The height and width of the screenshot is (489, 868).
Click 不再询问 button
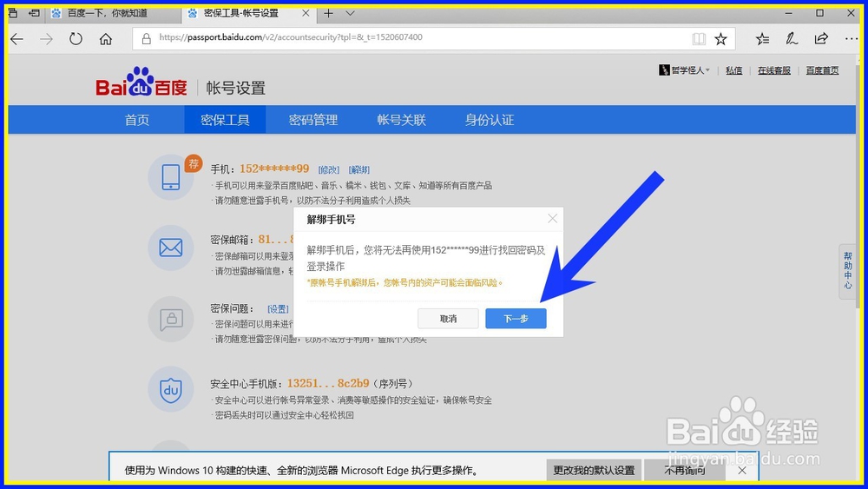click(x=685, y=471)
